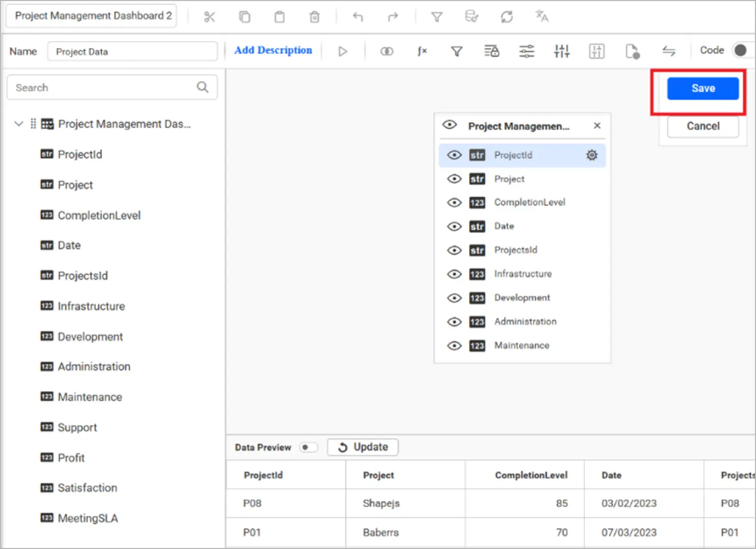Click the Update button
This screenshot has height=549, width=756.
click(363, 447)
